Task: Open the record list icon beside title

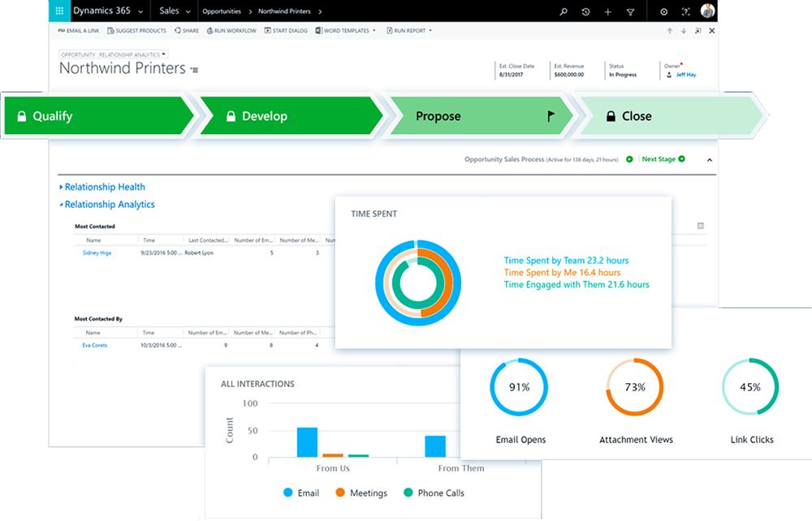Action: click(x=194, y=70)
